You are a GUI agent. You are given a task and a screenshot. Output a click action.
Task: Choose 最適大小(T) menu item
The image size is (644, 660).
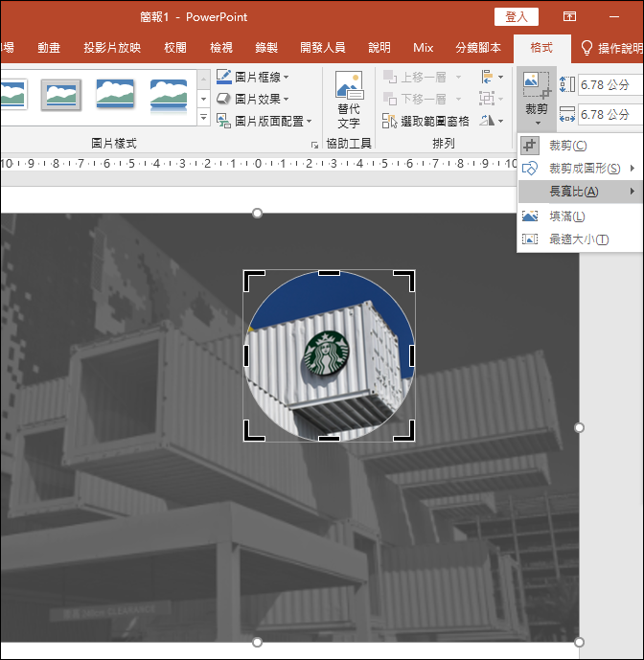tap(580, 239)
